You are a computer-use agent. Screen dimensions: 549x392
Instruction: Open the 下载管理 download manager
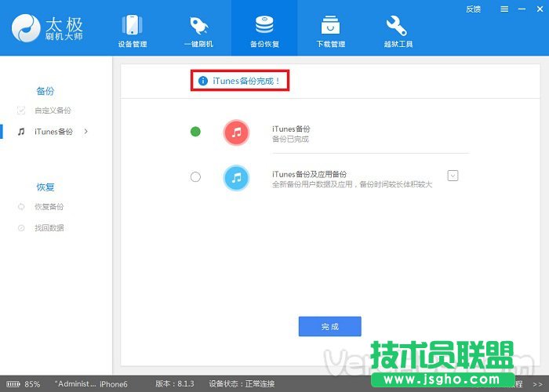click(x=332, y=31)
